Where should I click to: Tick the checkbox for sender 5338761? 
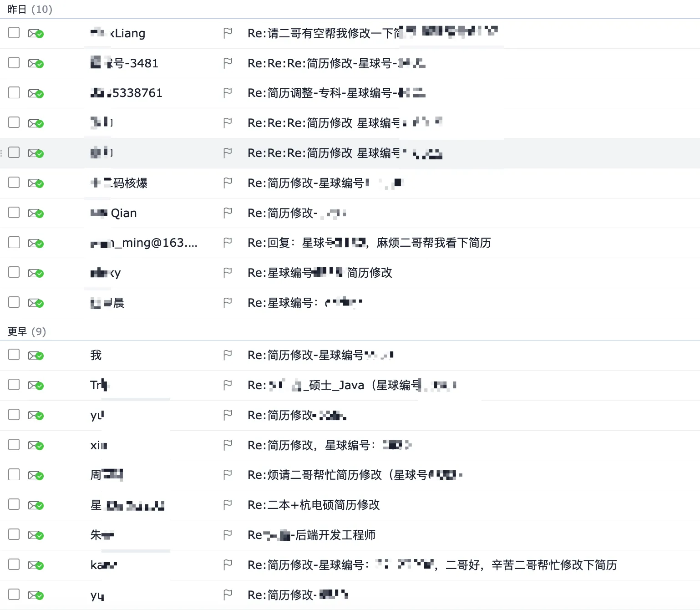click(x=14, y=92)
